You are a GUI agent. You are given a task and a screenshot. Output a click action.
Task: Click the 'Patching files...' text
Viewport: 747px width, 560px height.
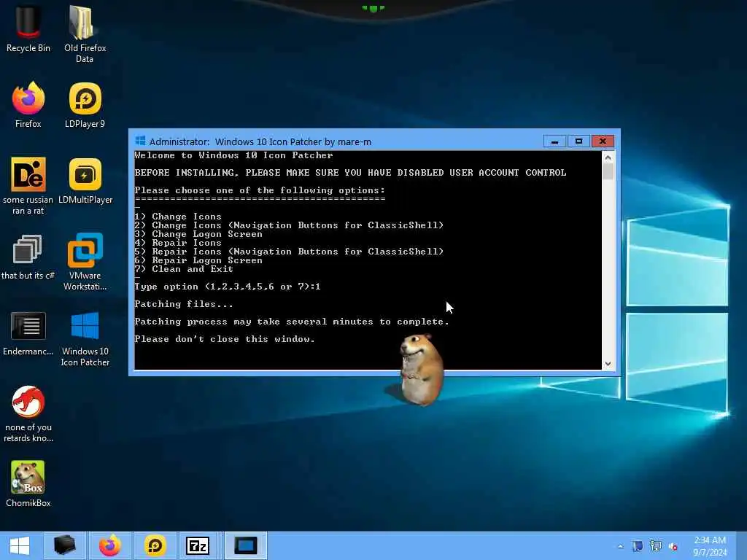184,304
